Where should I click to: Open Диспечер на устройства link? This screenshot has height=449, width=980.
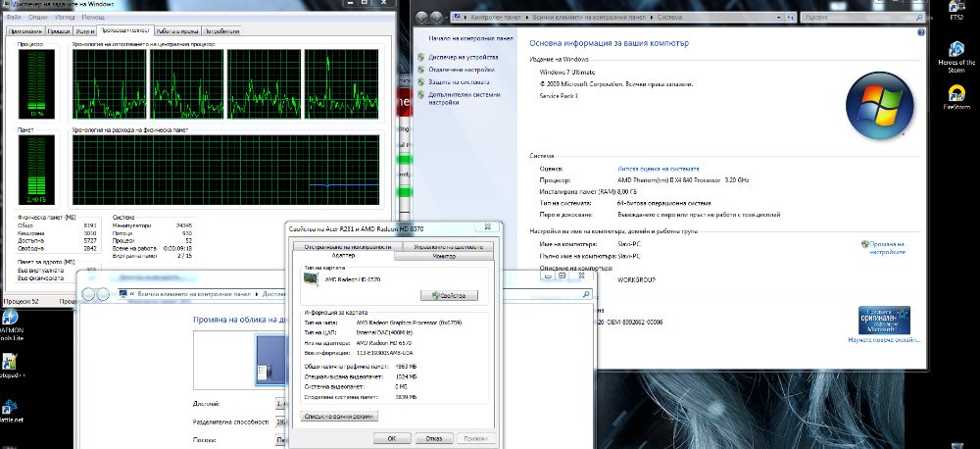click(x=464, y=57)
